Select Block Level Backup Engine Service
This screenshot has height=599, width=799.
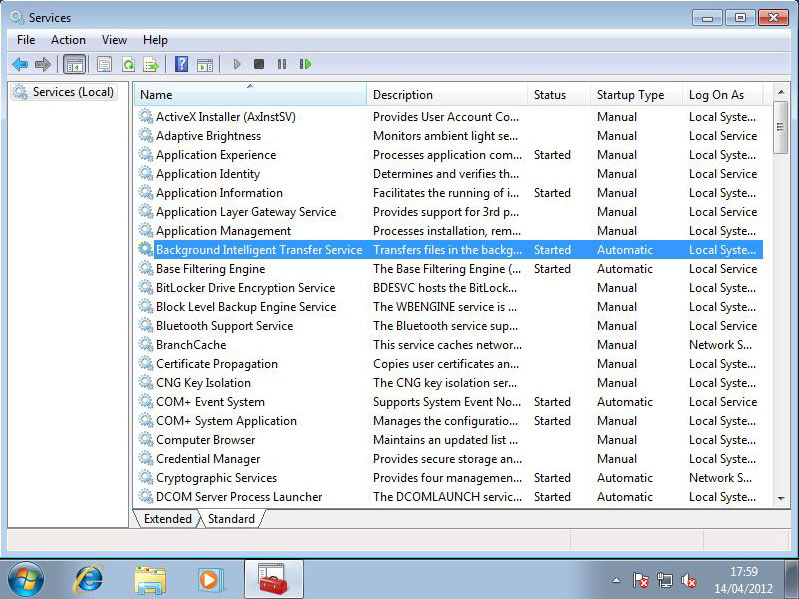pos(448,307)
